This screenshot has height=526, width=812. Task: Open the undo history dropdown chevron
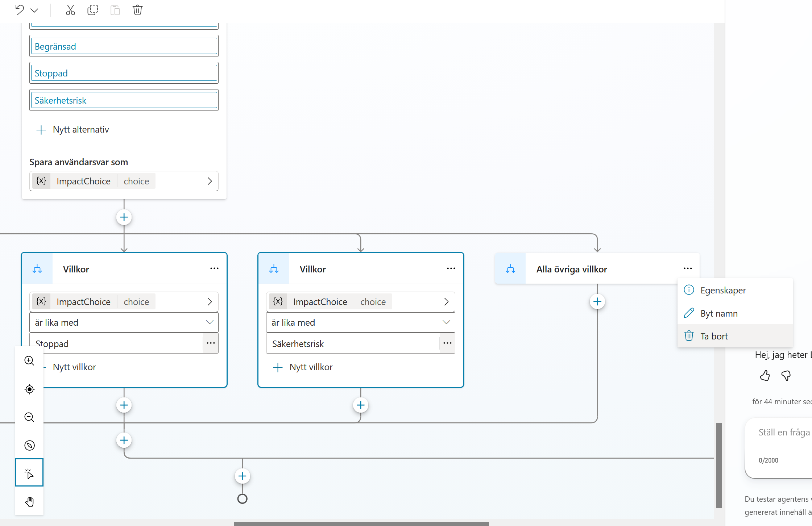tap(34, 10)
